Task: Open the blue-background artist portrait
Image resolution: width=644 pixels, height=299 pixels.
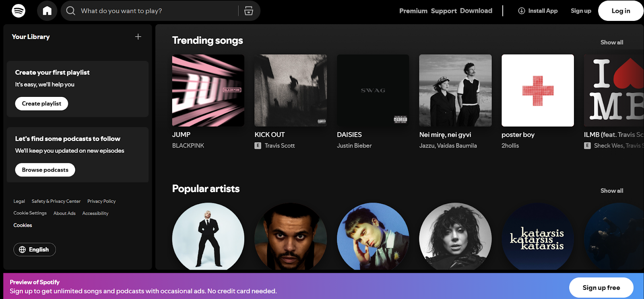Action: point(373,236)
